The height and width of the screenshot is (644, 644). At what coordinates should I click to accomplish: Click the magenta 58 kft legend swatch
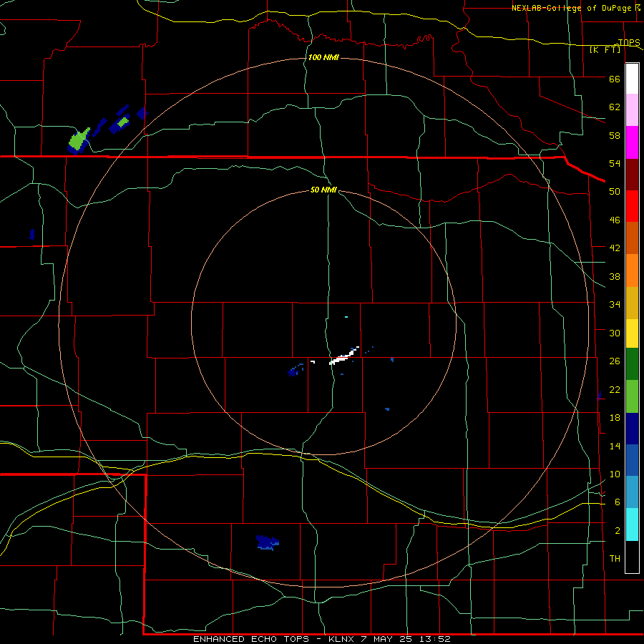tap(632, 142)
